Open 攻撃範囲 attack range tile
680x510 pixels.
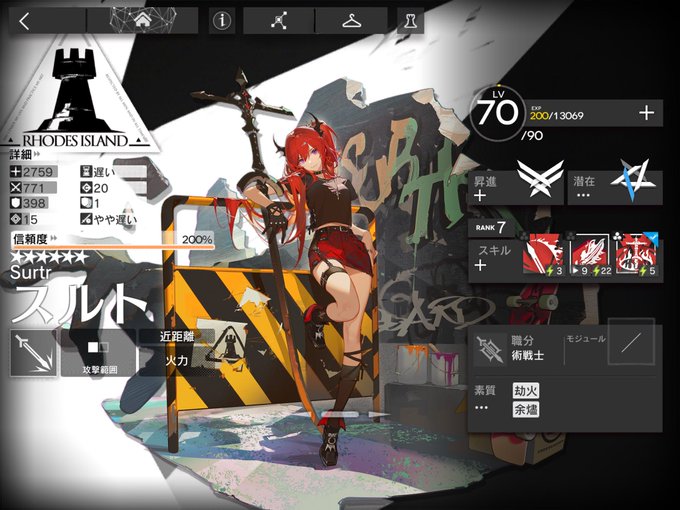(x=99, y=352)
